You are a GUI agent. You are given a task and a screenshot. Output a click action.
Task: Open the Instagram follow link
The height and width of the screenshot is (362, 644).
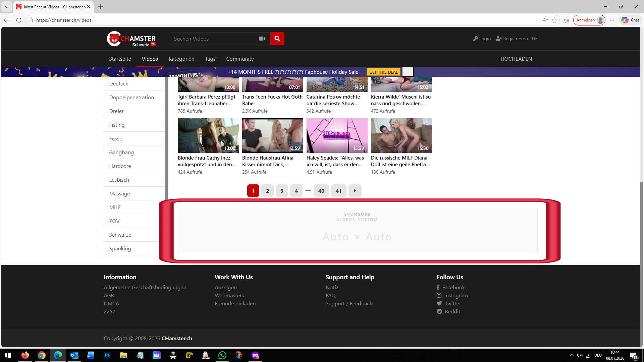(455, 295)
